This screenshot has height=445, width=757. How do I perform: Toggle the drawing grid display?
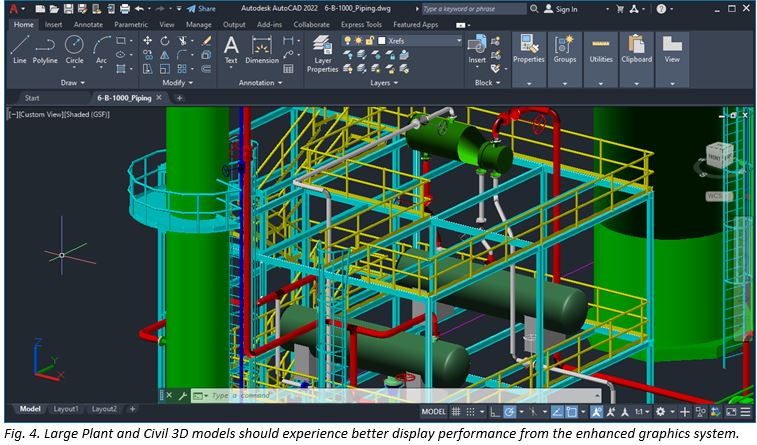coord(456,412)
